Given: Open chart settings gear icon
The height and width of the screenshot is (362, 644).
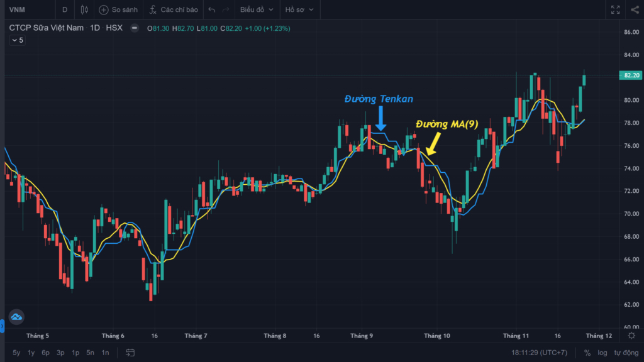Looking at the screenshot, I should tap(631, 336).
